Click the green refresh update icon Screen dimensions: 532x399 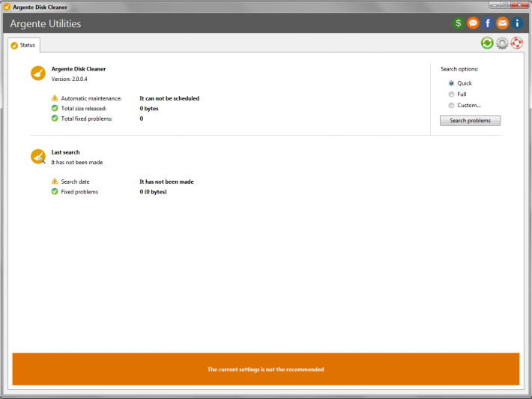point(487,43)
